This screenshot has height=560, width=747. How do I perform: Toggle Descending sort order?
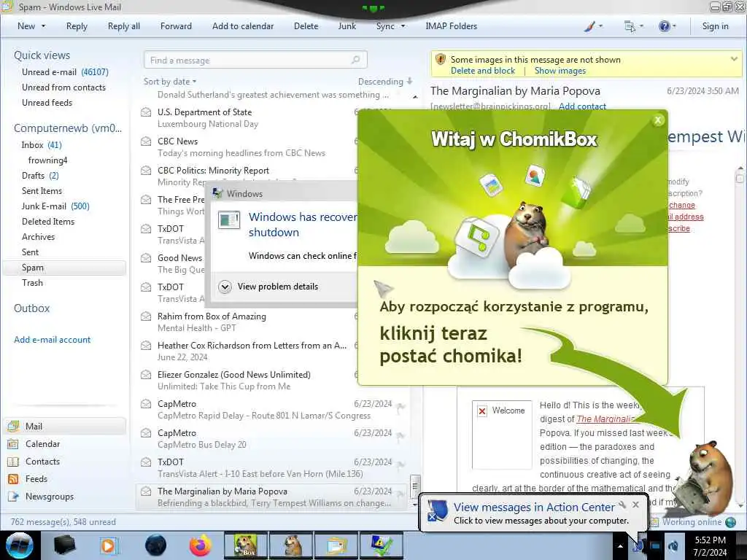(385, 82)
